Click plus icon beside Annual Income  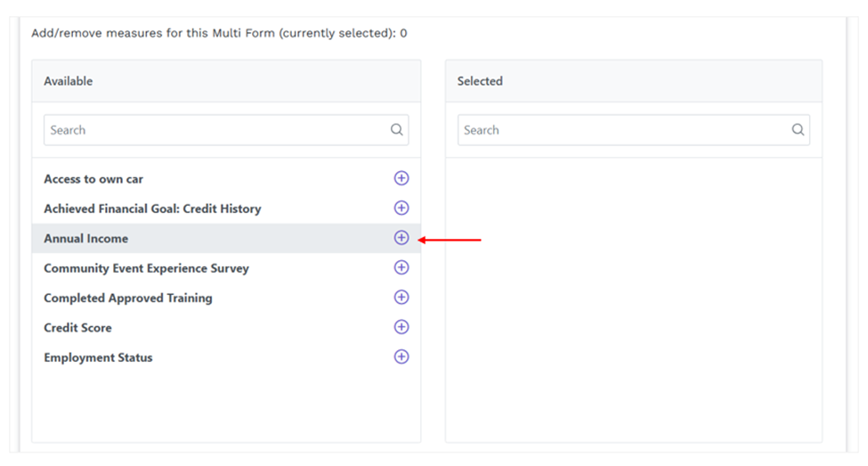click(x=402, y=238)
